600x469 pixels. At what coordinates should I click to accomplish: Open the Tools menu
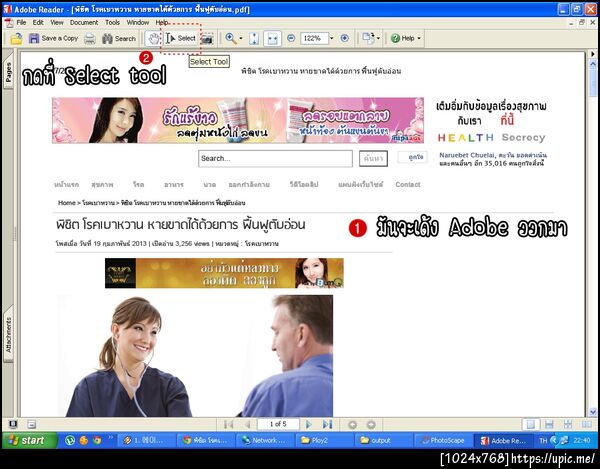(112, 23)
